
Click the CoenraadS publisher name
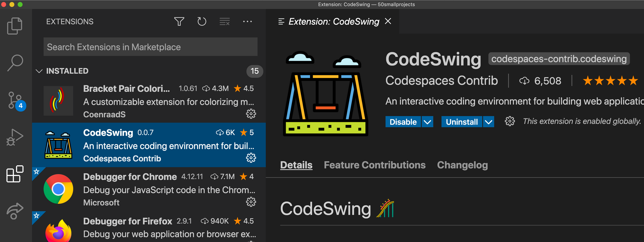(x=104, y=114)
